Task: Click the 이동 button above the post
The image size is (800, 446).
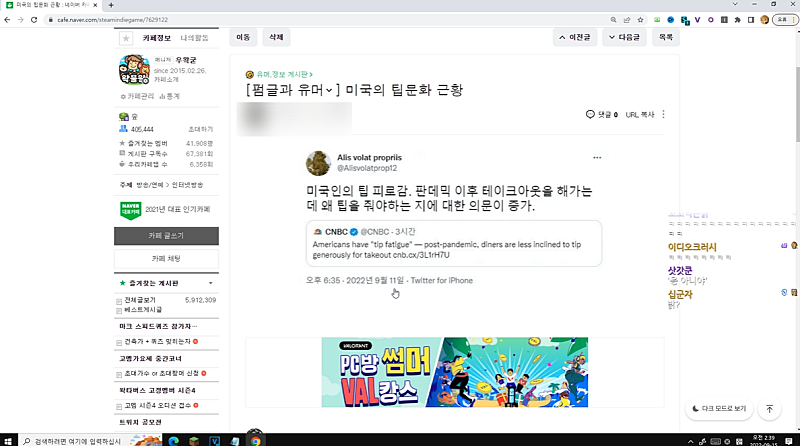Action: pos(243,37)
